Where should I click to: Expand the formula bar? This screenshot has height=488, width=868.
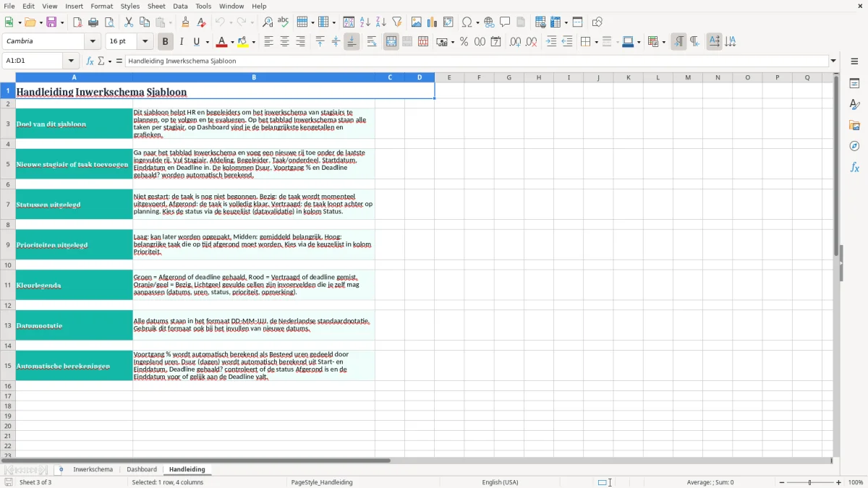(x=833, y=61)
